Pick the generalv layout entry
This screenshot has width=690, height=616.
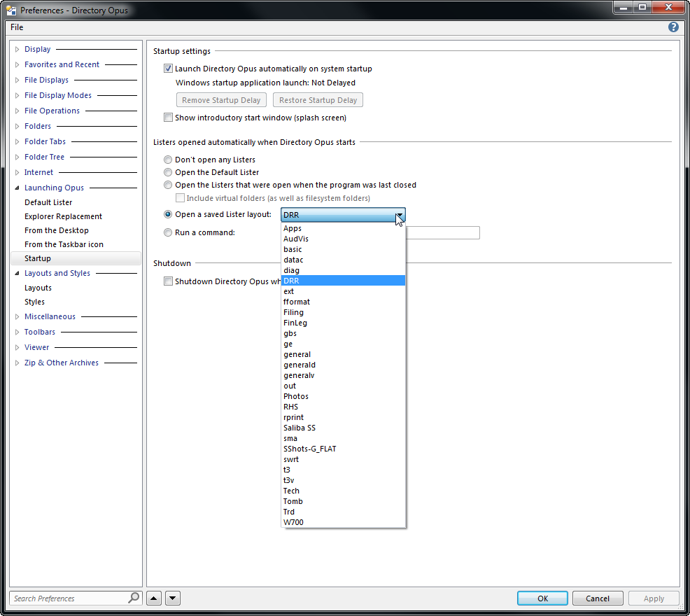pos(343,375)
